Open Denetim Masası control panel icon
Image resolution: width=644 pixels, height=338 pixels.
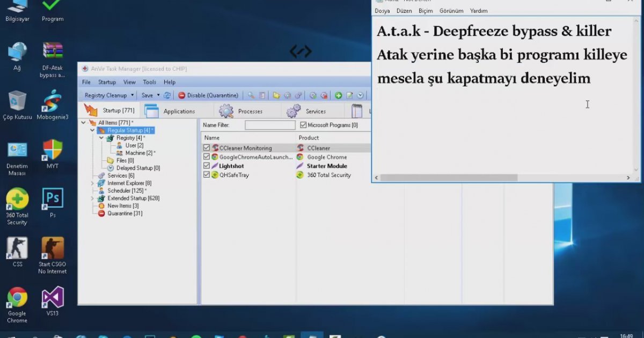(x=17, y=158)
